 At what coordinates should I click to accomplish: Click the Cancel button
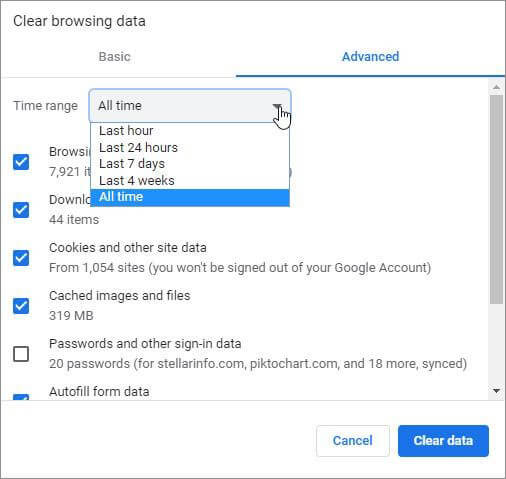[353, 441]
